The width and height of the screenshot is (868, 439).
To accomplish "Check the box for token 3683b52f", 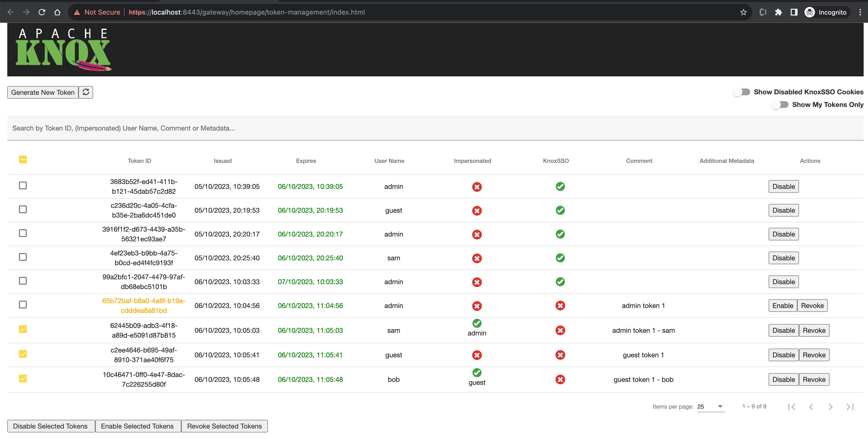I will pyautogui.click(x=23, y=185).
